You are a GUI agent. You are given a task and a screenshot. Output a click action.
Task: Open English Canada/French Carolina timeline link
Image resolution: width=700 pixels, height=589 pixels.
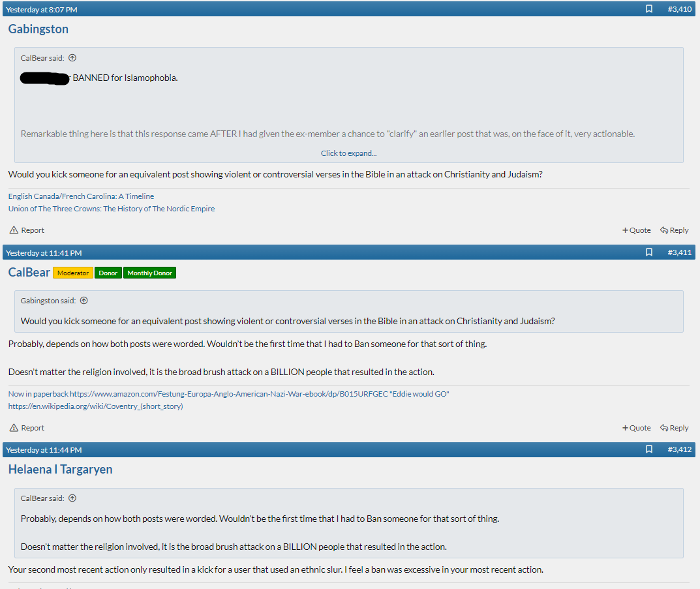click(82, 196)
